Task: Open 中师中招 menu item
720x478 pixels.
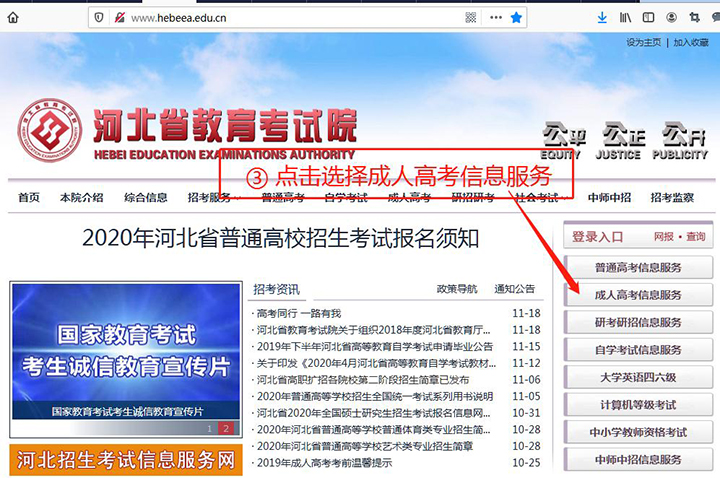Action: (609, 198)
